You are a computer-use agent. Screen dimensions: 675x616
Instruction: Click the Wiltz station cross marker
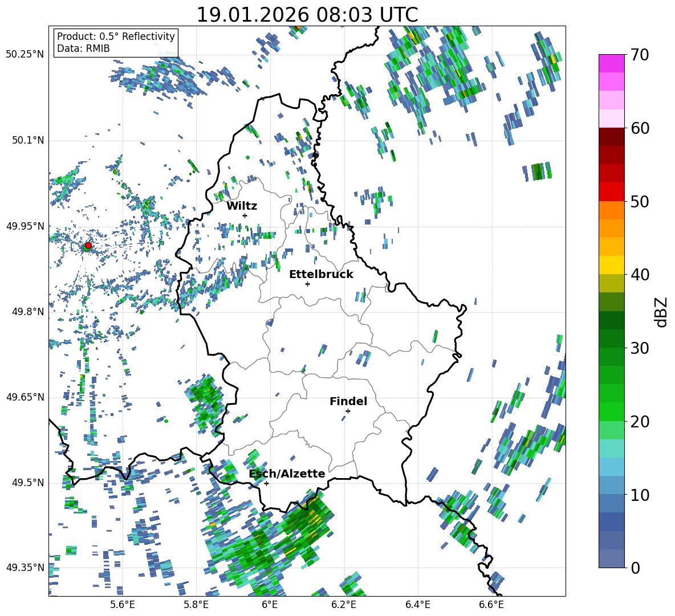pos(245,215)
